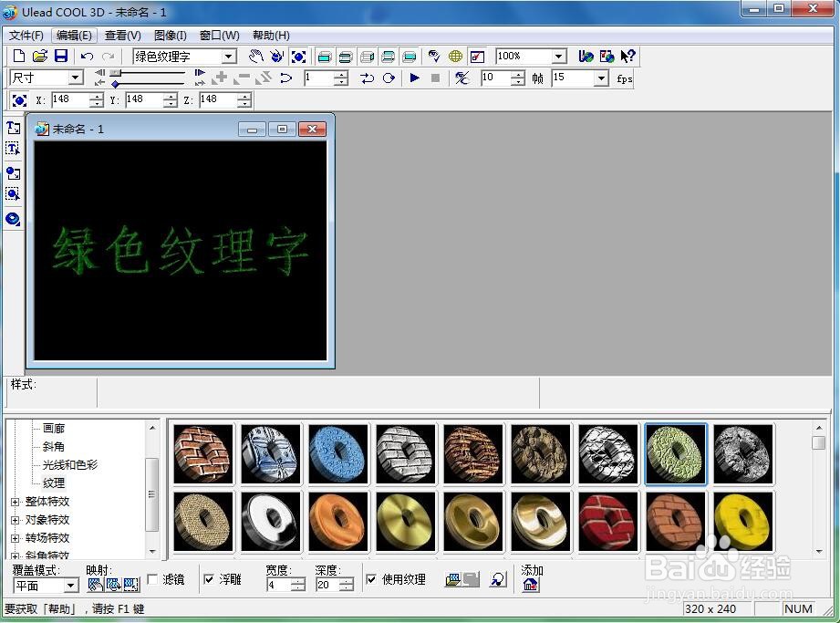The height and width of the screenshot is (623, 840).
Task: Select the green textured ring thumbnail
Action: point(676,454)
